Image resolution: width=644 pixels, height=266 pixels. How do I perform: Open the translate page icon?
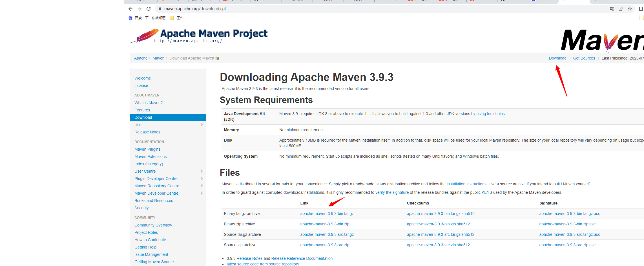[612, 9]
